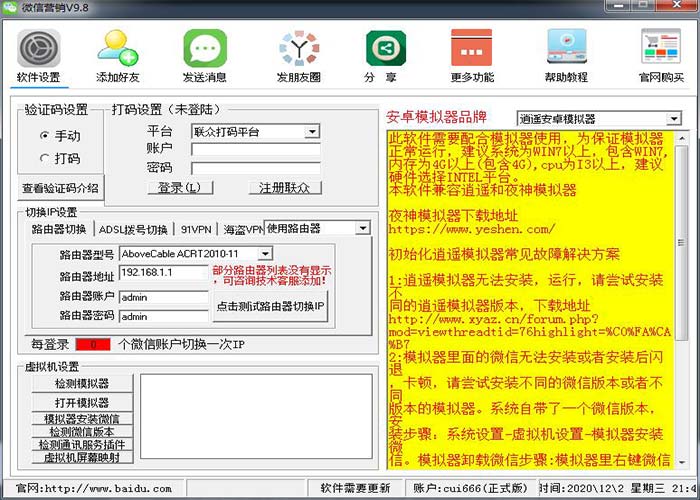Screen dimensions: 700x500
Task: Click the WeChat logo in title bar
Action: coord(10,7)
